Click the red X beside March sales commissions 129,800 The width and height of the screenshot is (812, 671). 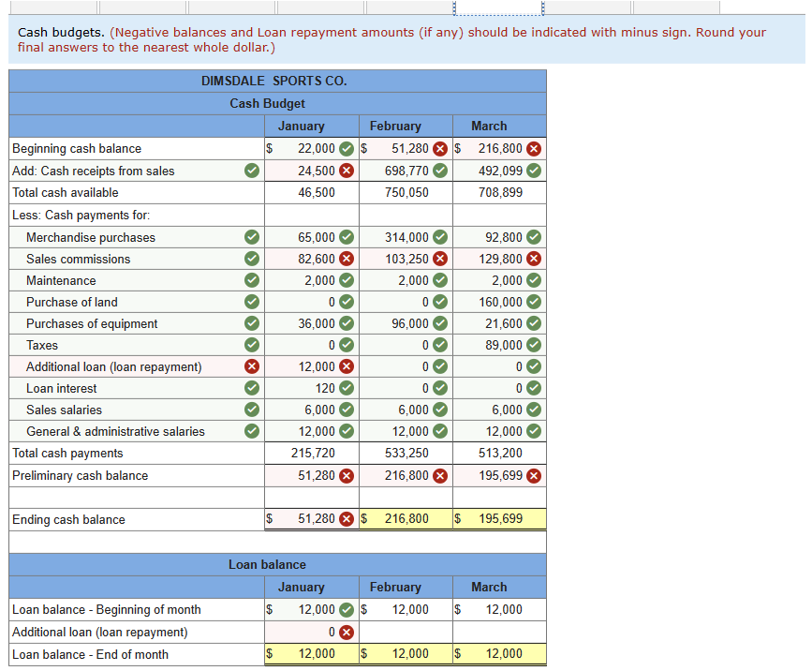(x=534, y=259)
